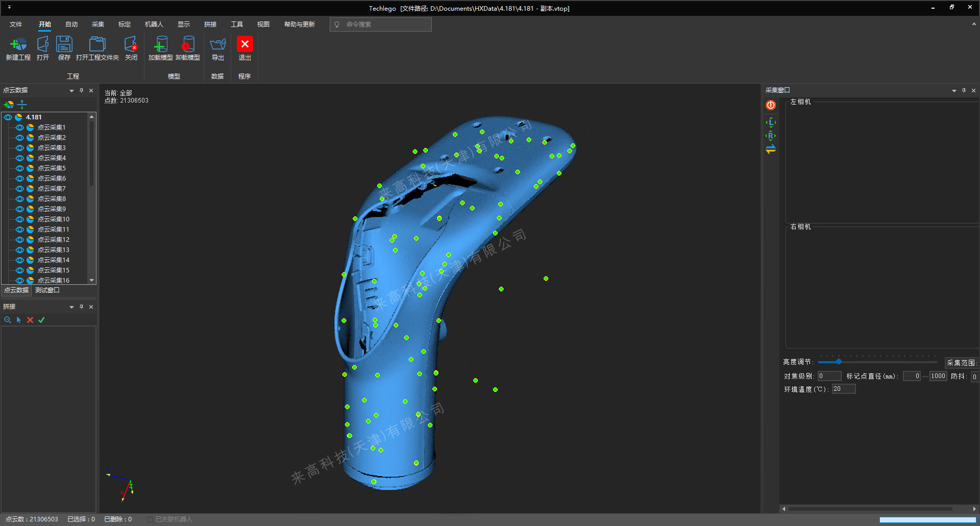Click the red 退出 exit icon

point(245,44)
